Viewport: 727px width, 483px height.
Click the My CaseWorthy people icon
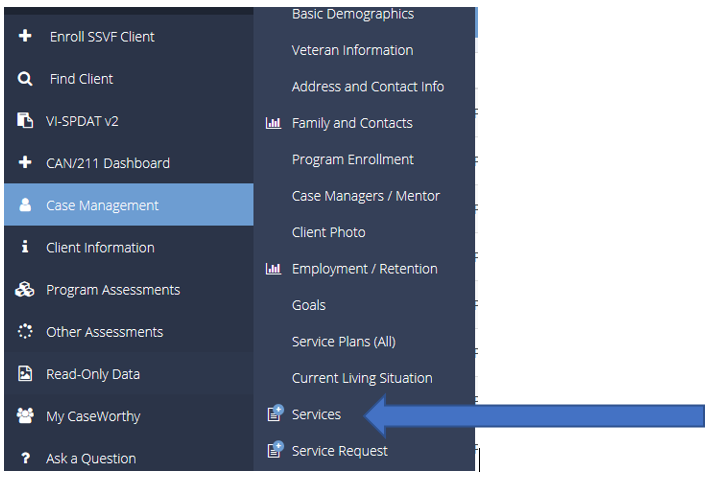click(26, 416)
